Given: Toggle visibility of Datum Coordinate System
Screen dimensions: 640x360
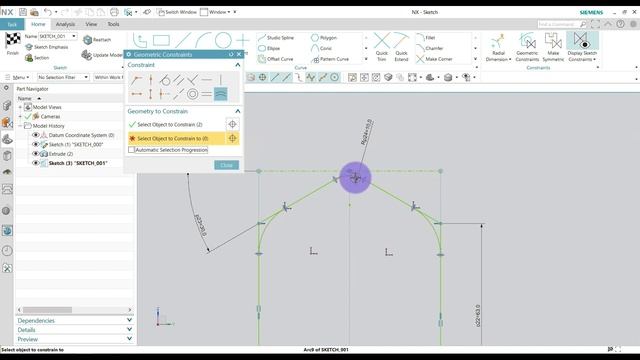Looking at the screenshot, I should [36, 135].
